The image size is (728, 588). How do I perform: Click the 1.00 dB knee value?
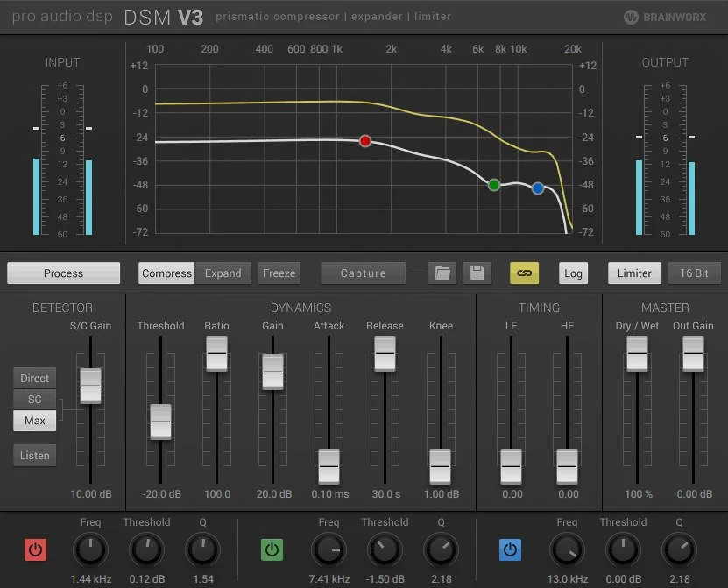(442, 494)
